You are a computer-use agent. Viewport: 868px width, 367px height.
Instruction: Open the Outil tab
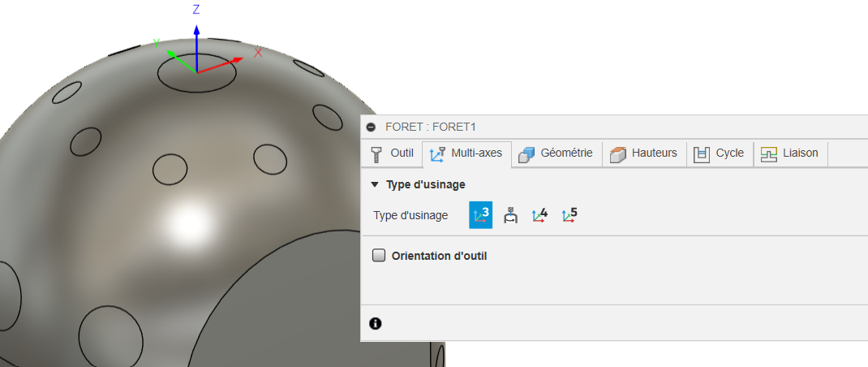(393, 153)
